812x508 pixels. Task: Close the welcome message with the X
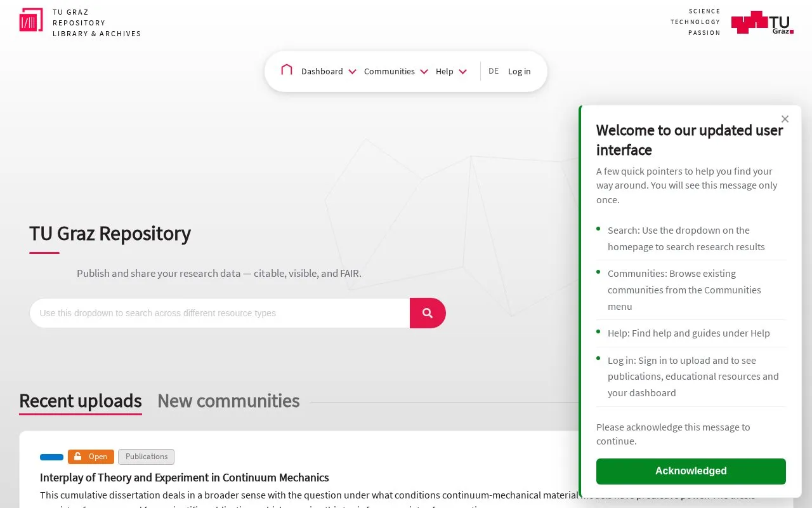point(785,119)
